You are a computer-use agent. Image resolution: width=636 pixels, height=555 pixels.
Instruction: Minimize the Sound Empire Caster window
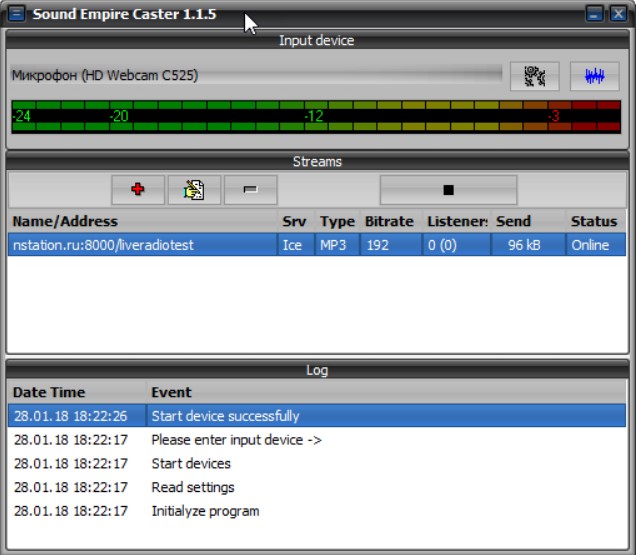pos(595,14)
